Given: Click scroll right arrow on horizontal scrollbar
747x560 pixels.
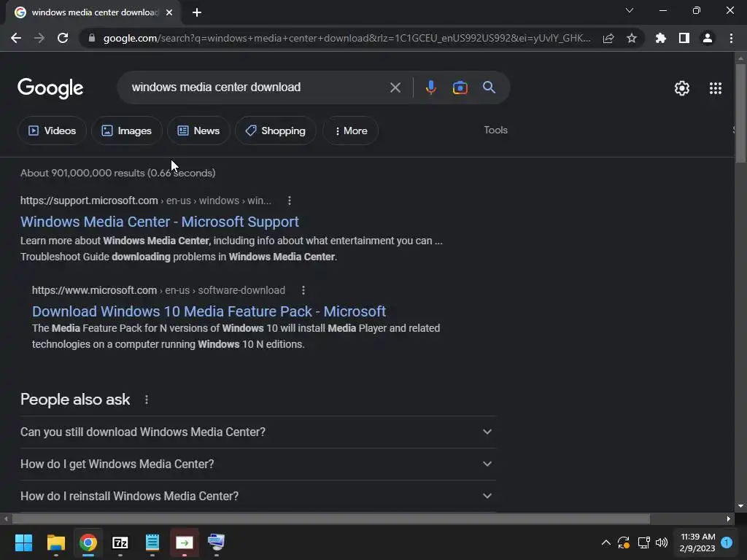Looking at the screenshot, I should (x=729, y=518).
